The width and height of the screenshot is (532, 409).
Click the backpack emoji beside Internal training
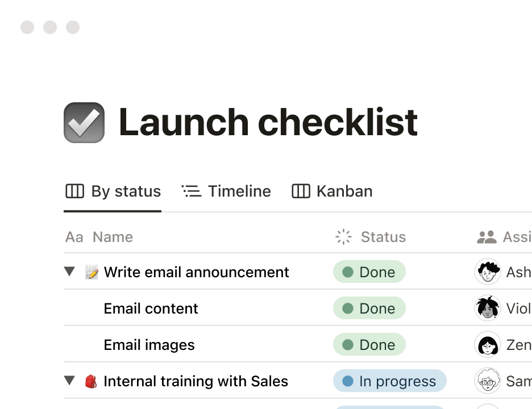point(91,381)
